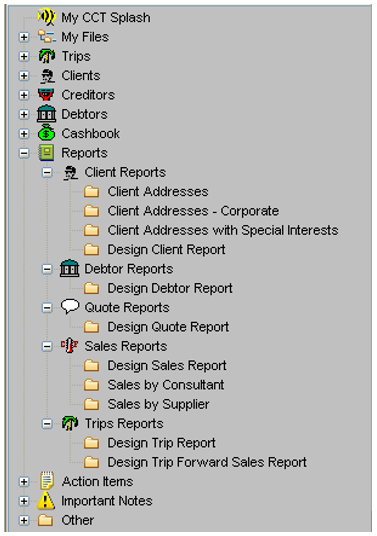377x536 pixels.
Task: Collapse the Quote Reports branch
Action: pyautogui.click(x=47, y=308)
